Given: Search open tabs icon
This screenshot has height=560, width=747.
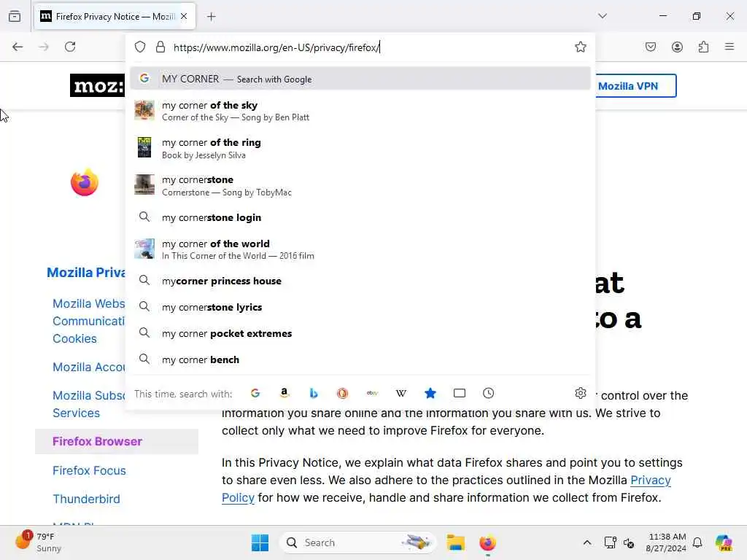Looking at the screenshot, I should (x=460, y=393).
